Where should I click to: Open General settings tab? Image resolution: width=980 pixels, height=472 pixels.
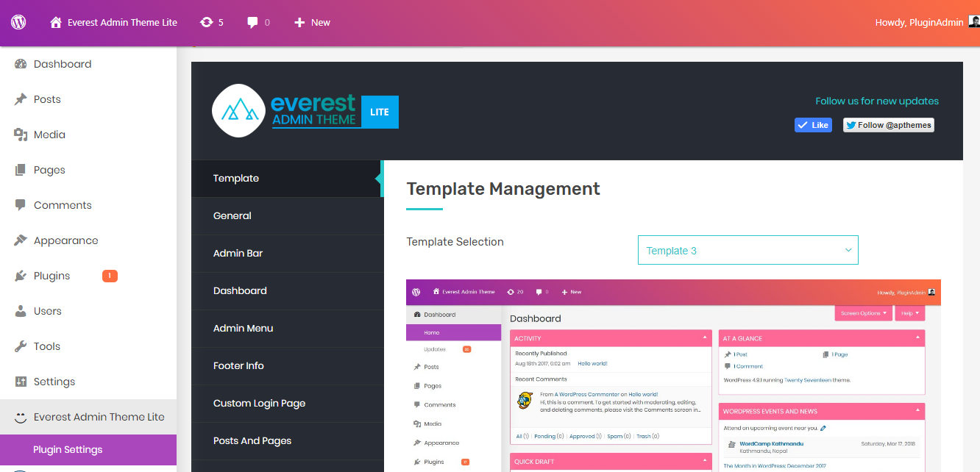(287, 216)
